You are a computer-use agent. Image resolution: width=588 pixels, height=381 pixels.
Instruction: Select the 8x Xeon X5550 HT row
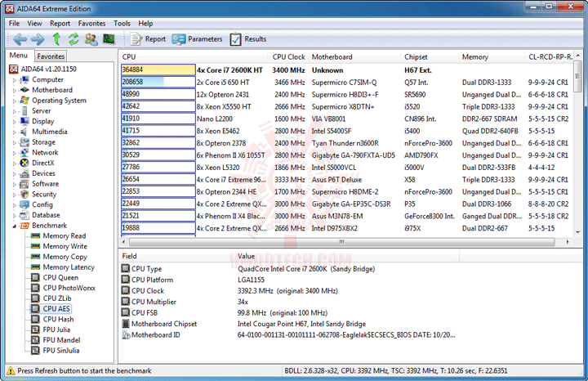(346, 106)
